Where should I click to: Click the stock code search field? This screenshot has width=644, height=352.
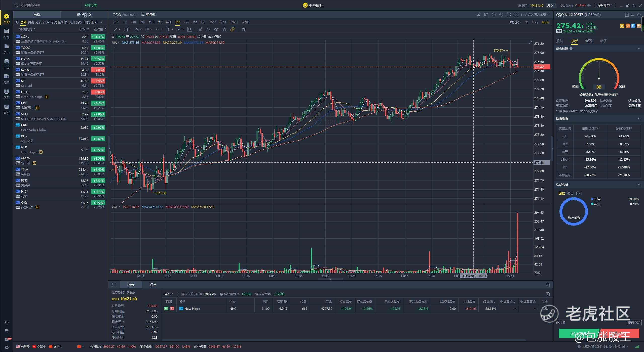(48, 5)
